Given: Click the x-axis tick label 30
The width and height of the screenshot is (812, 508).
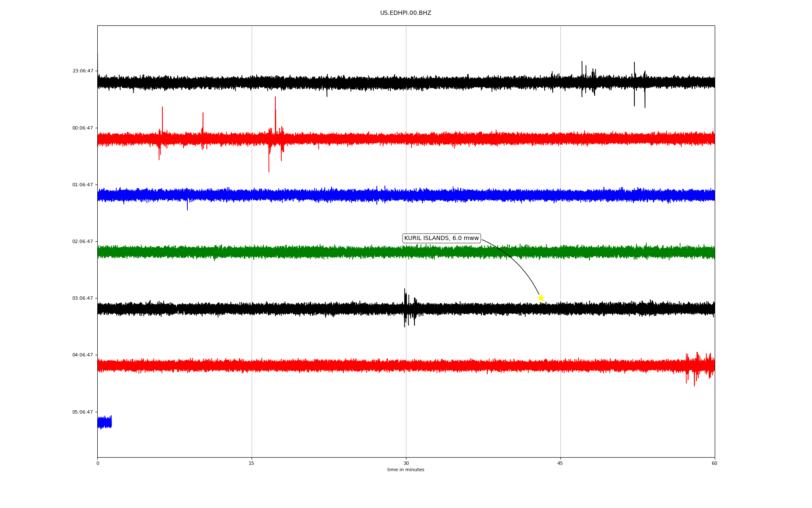Looking at the screenshot, I should click(406, 464).
